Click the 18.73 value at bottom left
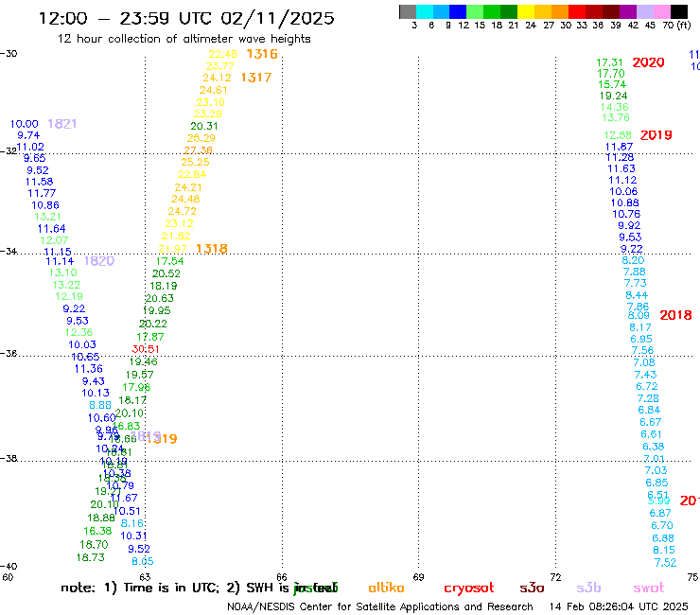Screen dimensions: 700x615 point(90,557)
